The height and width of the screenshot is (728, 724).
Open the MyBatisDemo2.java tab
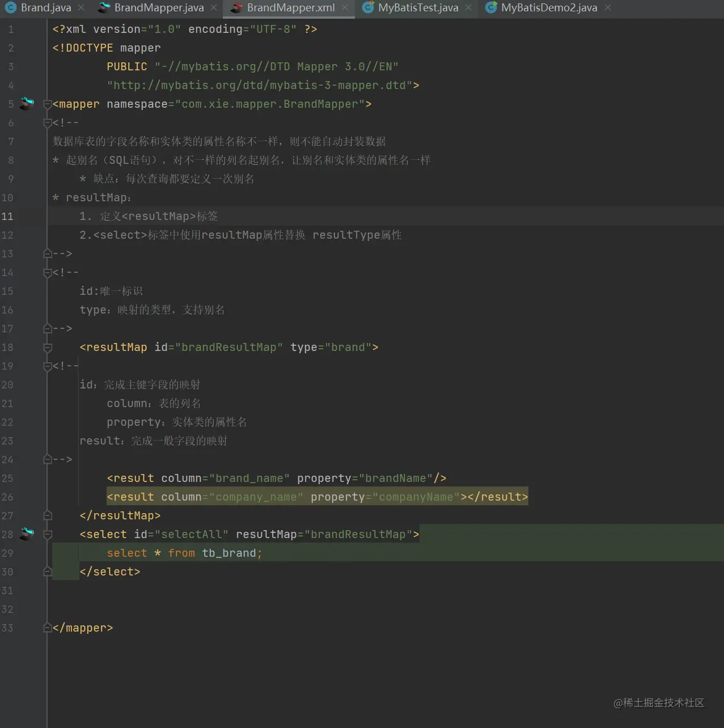549,8
